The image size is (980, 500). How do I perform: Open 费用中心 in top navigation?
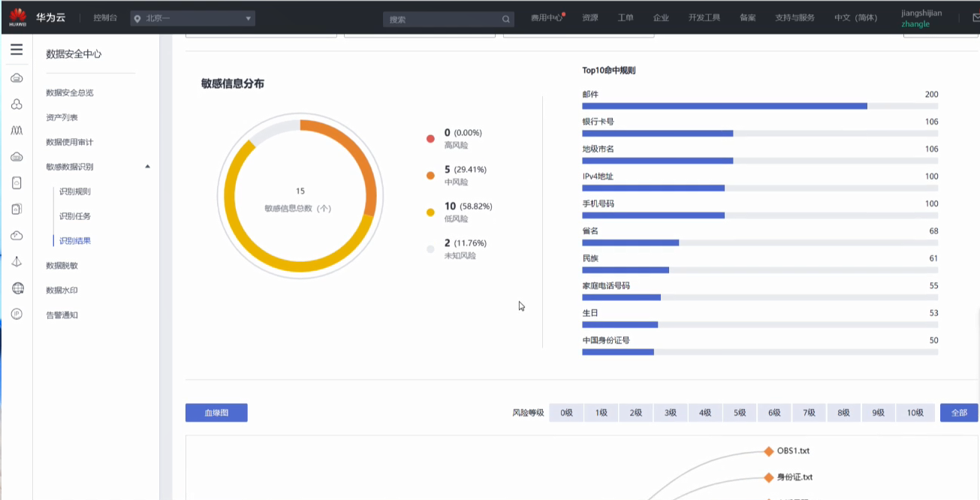547,18
